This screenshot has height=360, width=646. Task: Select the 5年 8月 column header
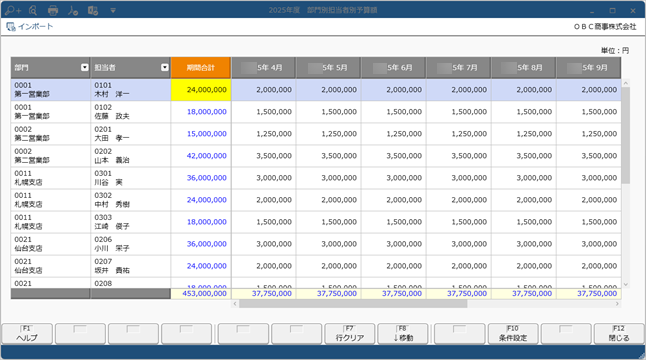pos(524,68)
